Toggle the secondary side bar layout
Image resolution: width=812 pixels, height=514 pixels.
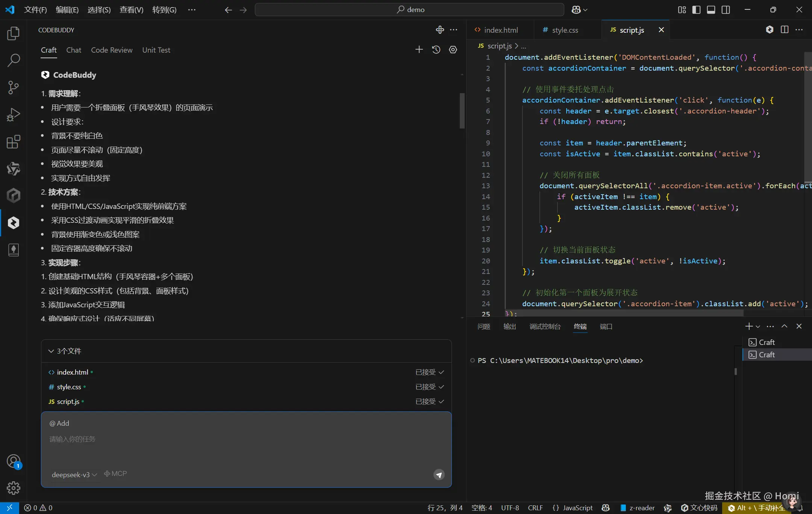726,10
